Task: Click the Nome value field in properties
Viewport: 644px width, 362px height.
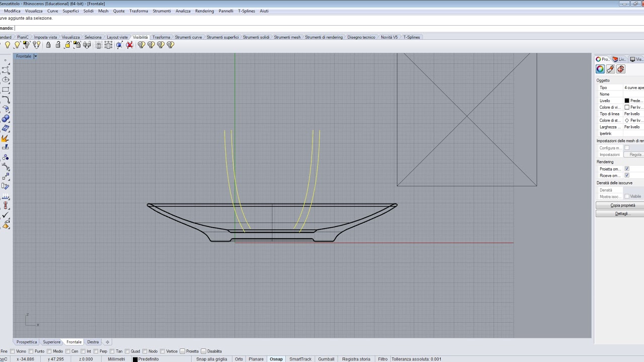Action: (x=634, y=94)
